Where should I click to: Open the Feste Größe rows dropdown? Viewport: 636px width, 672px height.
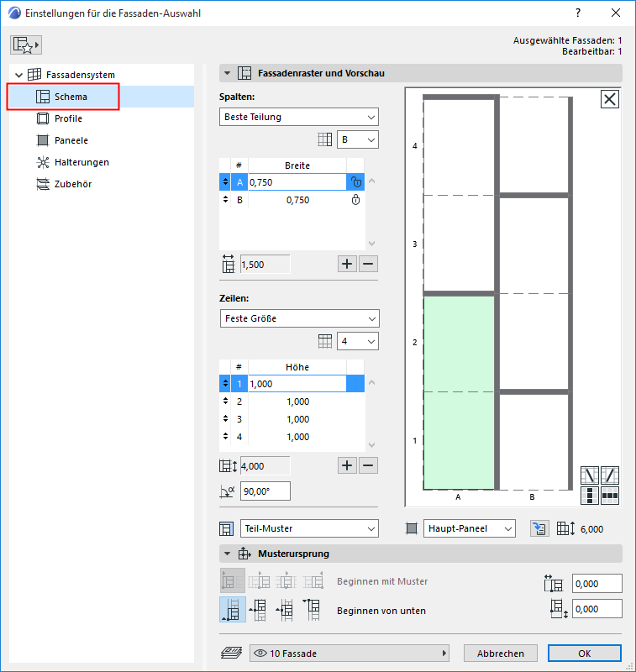coord(300,318)
